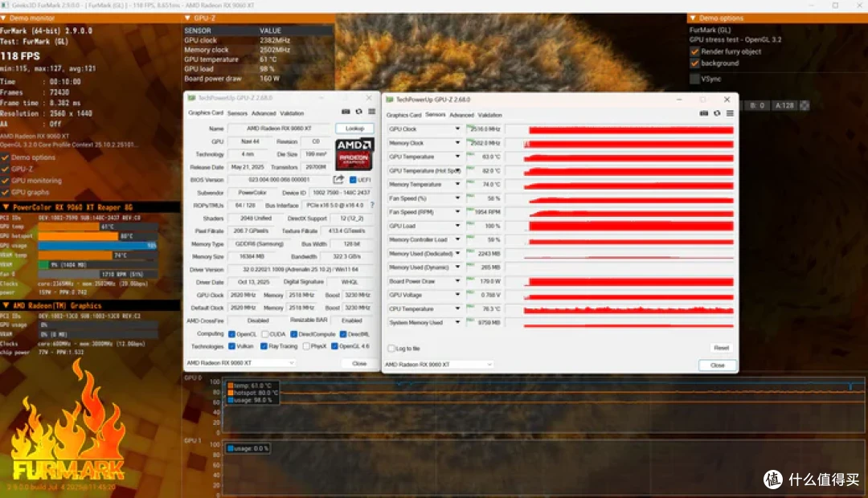The width and height of the screenshot is (868, 498).
Task: Click the blue GPU usage bar in FurMark
Action: pos(97,245)
